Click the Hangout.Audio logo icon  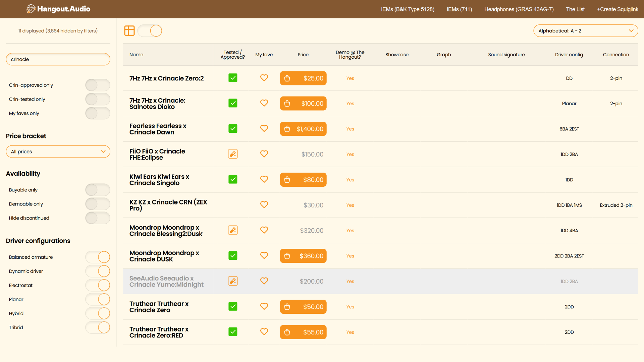coord(31,9)
